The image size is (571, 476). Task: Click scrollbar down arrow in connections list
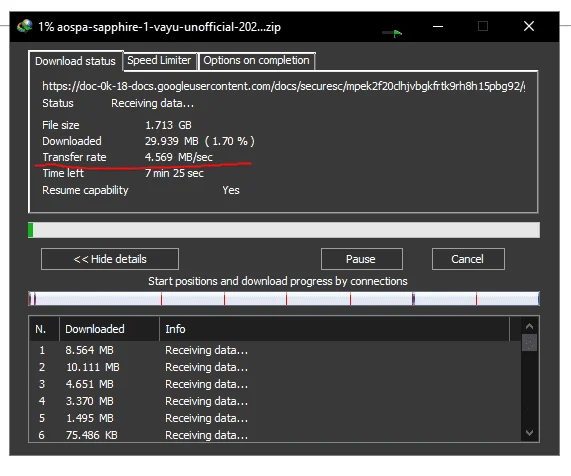point(529,433)
